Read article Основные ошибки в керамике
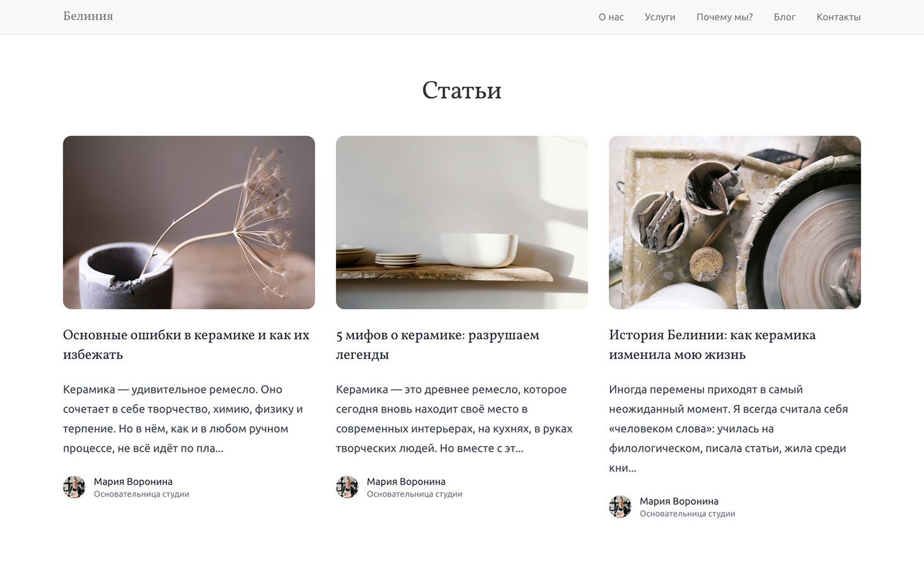 coord(187,344)
